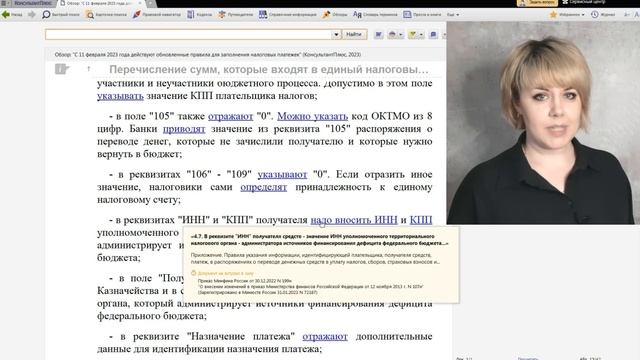640x360 pixels.
Task: Follow the link Можно указать
Action: click(313, 116)
